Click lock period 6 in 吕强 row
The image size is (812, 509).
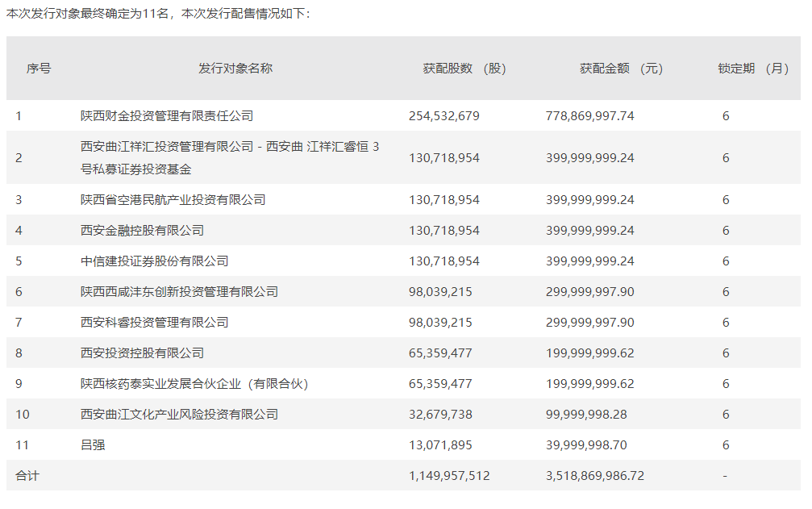click(726, 444)
